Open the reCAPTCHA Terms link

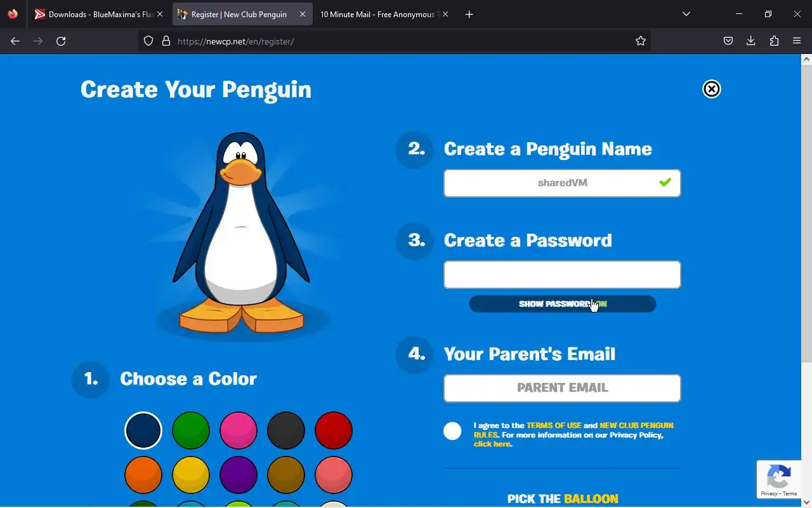(790, 493)
